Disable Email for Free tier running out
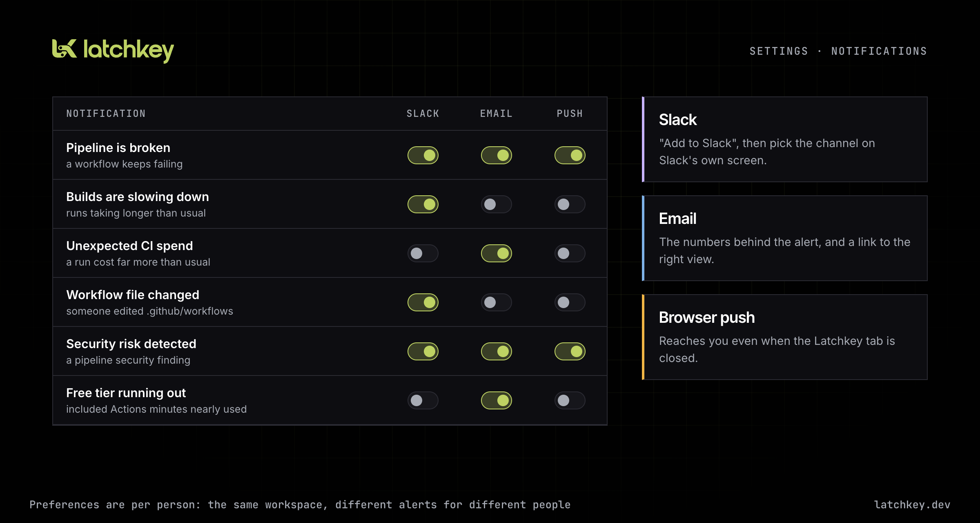The image size is (980, 523). 497,400
